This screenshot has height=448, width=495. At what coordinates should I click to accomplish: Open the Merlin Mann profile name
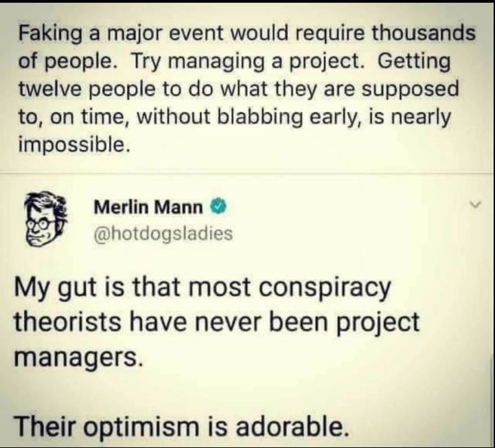pyautogui.click(x=147, y=206)
